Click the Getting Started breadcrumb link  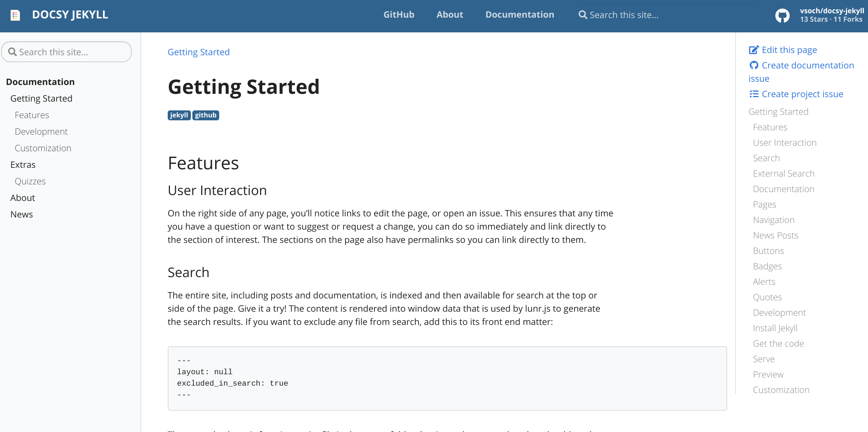[x=199, y=52]
